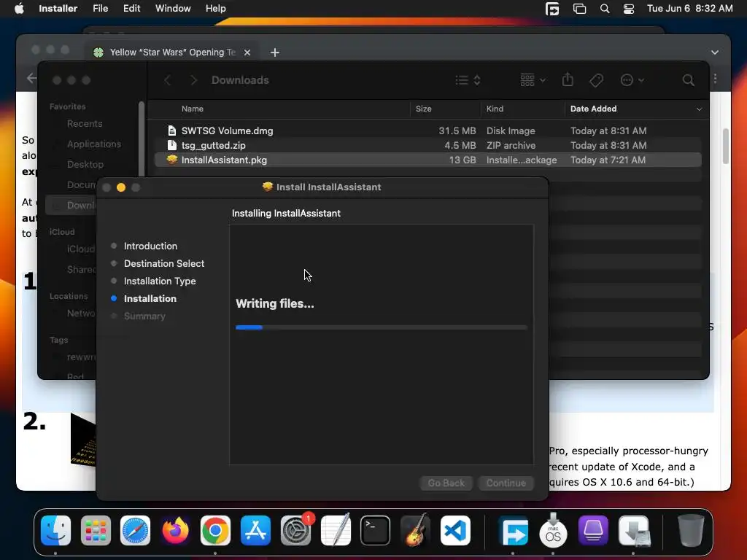
Task: Click the date and time in menu bar
Action: (x=689, y=9)
